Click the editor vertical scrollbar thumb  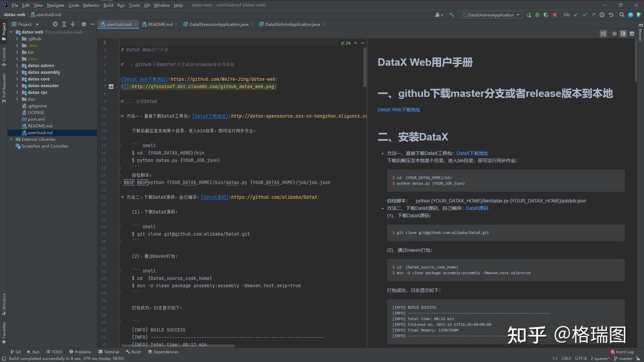365,67
